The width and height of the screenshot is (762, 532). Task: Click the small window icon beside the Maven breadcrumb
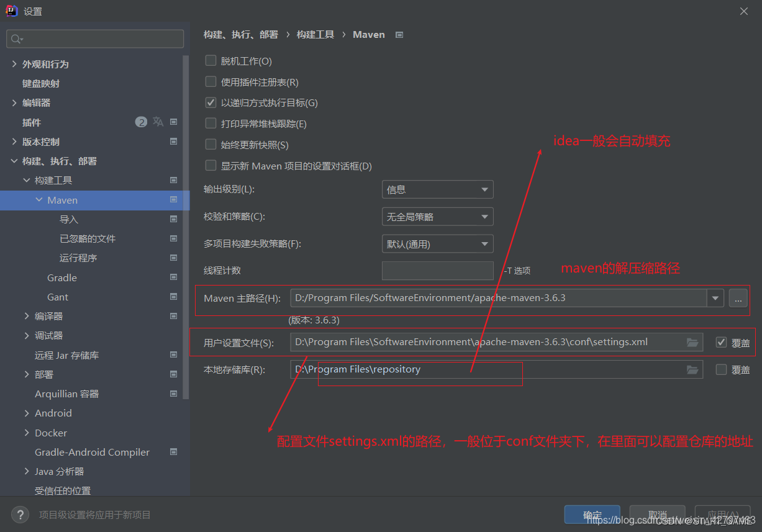pyautogui.click(x=398, y=35)
